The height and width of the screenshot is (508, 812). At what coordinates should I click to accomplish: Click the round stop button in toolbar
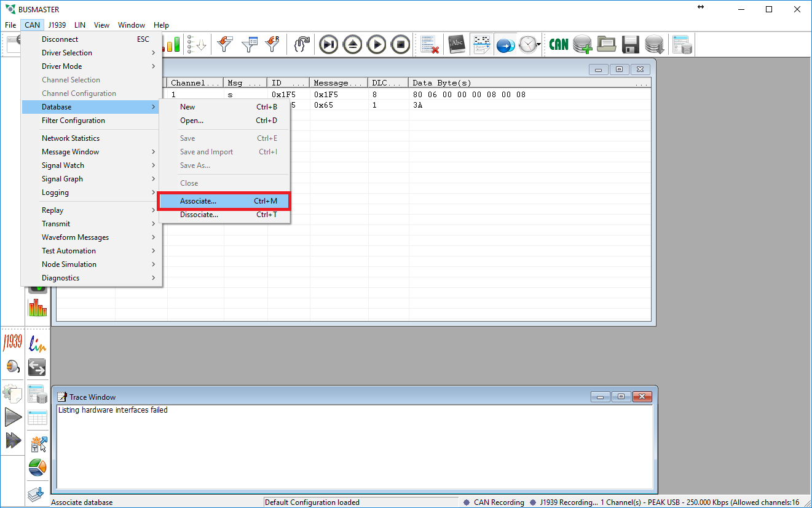point(401,44)
